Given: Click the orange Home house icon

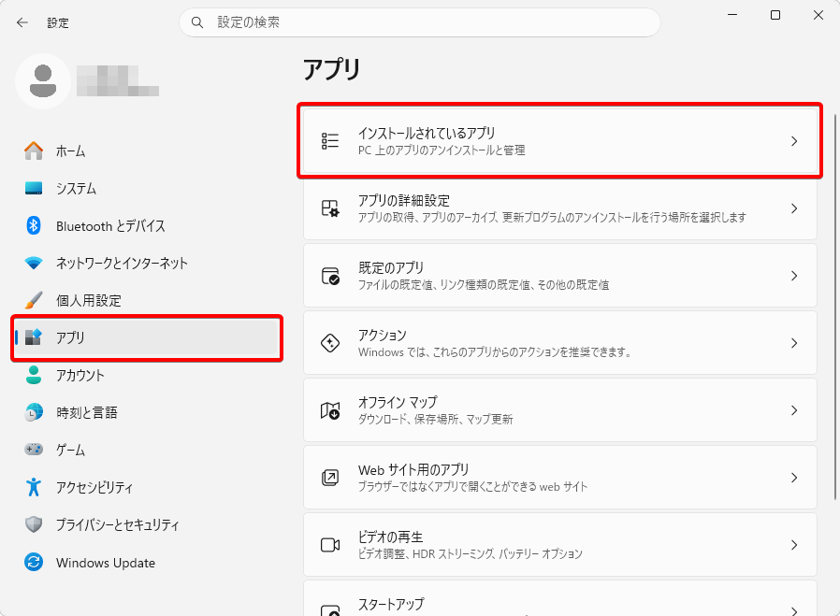Looking at the screenshot, I should (34, 150).
